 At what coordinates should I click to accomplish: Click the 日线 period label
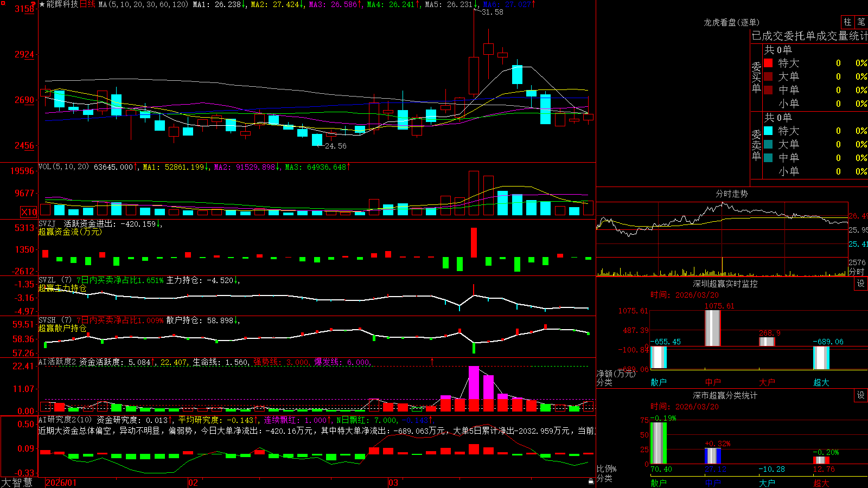pos(87,4)
